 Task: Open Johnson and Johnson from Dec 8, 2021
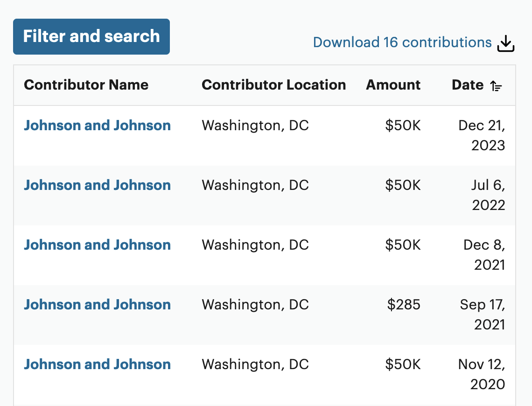[x=98, y=245]
